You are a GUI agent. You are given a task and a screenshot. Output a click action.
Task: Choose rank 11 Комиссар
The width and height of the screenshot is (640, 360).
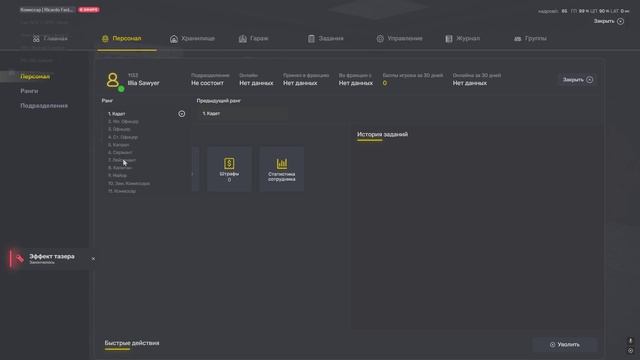click(x=122, y=191)
